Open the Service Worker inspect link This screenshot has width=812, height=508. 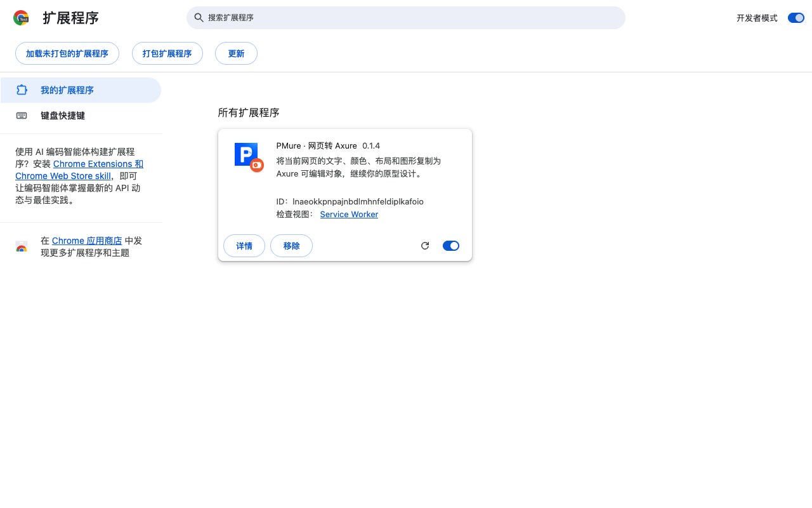349,215
